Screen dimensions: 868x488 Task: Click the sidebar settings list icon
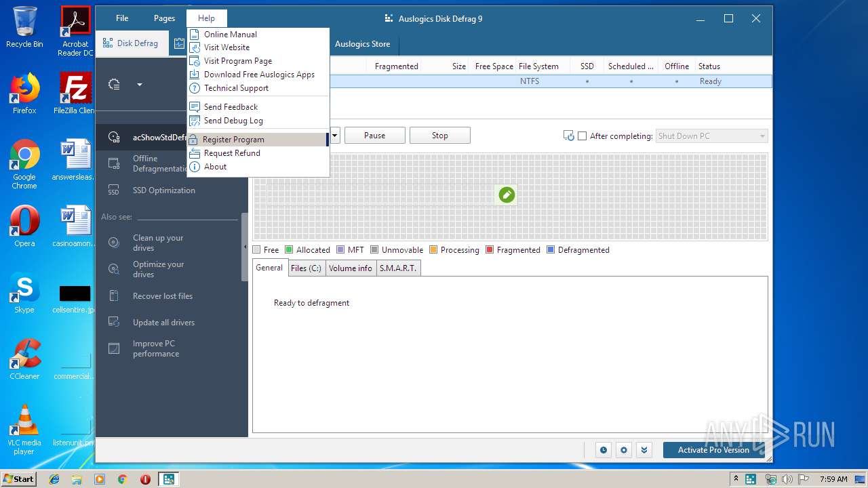tap(115, 85)
